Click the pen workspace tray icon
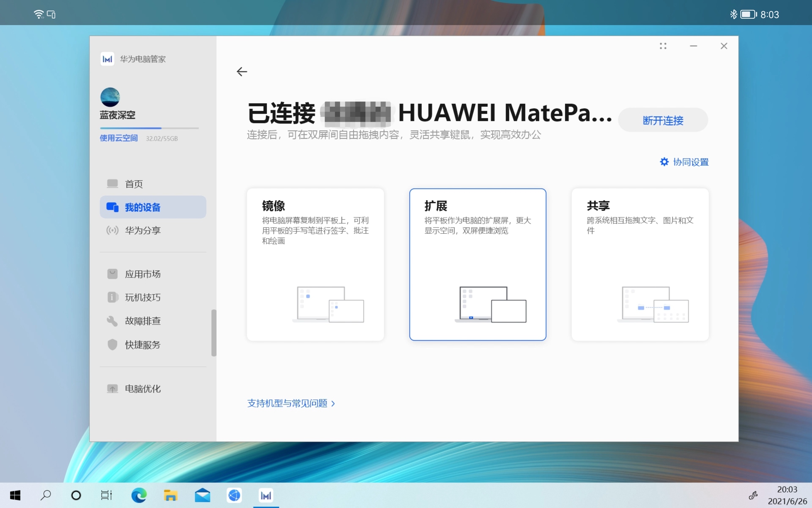The width and height of the screenshot is (812, 508). pyautogui.click(x=753, y=495)
